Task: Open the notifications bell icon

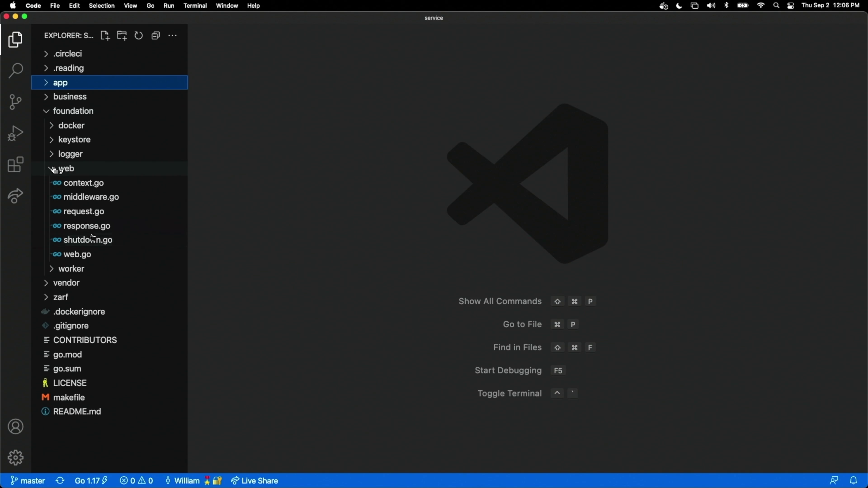Action: [854, 481]
